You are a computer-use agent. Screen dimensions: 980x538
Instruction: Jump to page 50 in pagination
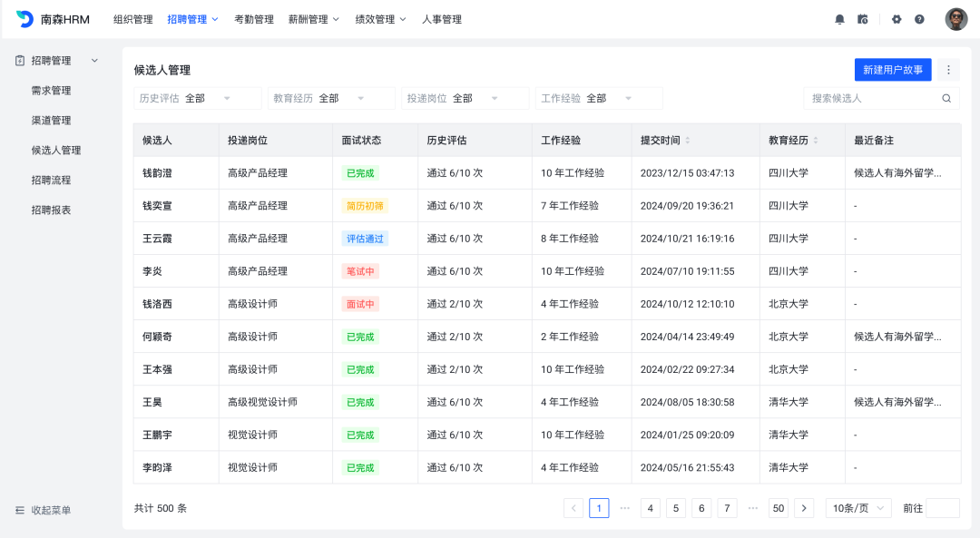[778, 508]
